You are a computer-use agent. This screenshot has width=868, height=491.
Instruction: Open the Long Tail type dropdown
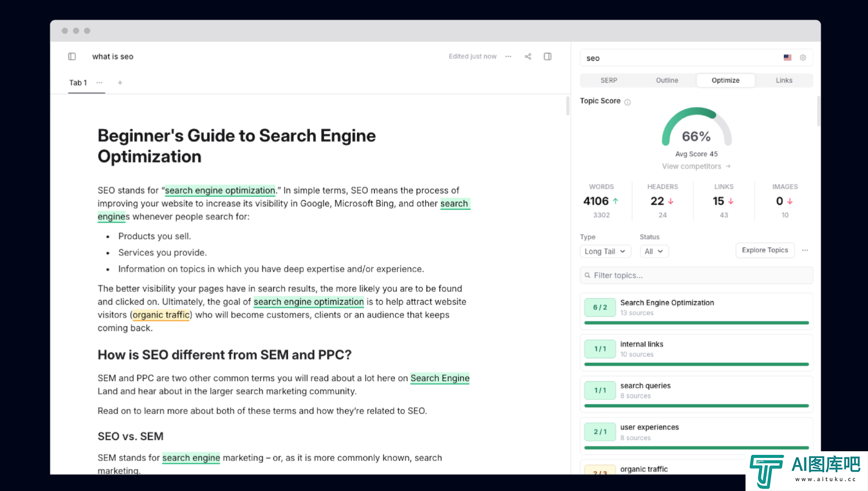pos(605,251)
